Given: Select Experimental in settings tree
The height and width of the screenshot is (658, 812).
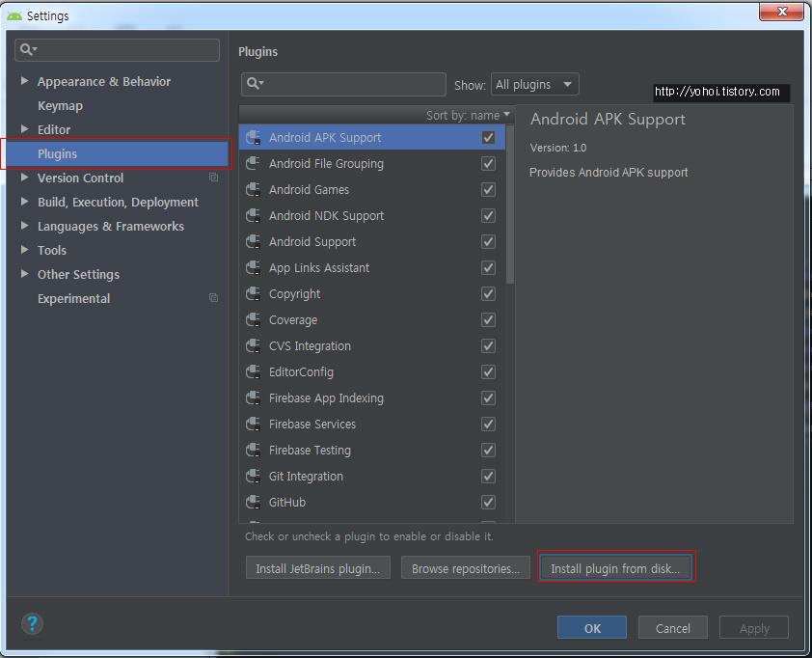Looking at the screenshot, I should pos(73,298).
